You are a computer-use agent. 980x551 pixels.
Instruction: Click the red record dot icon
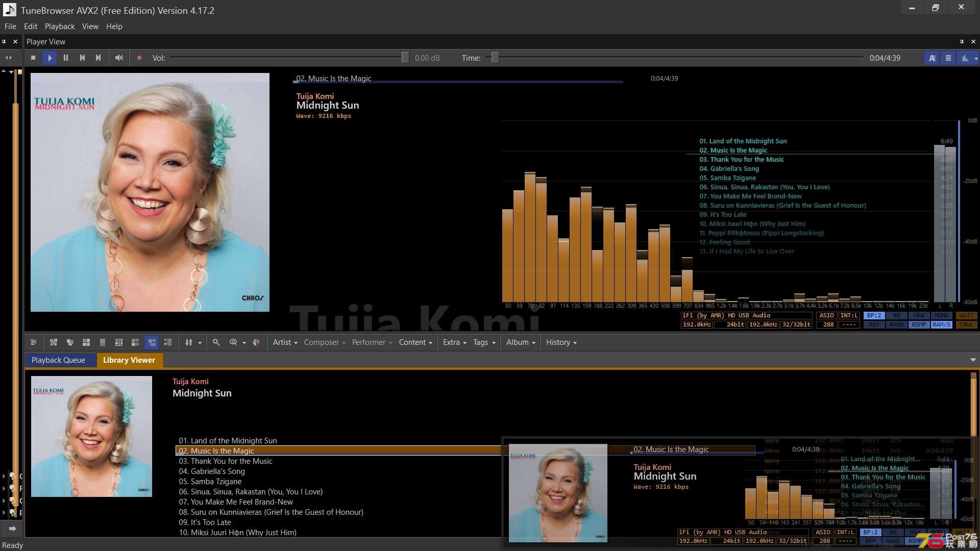pos(139,58)
